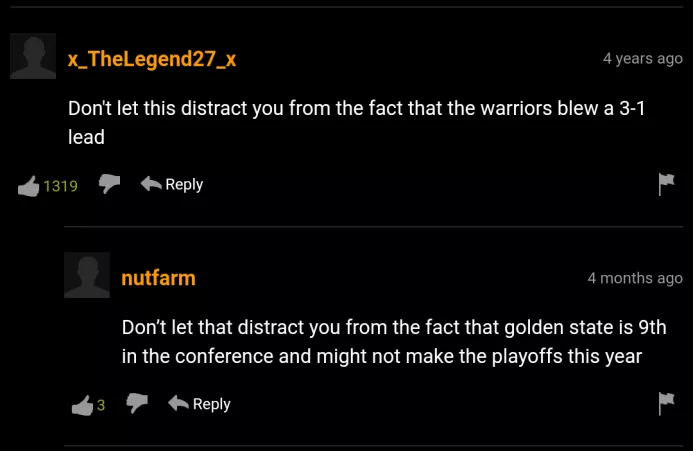Click the "4 years ago" timestamp
693x451 pixels.
click(642, 59)
